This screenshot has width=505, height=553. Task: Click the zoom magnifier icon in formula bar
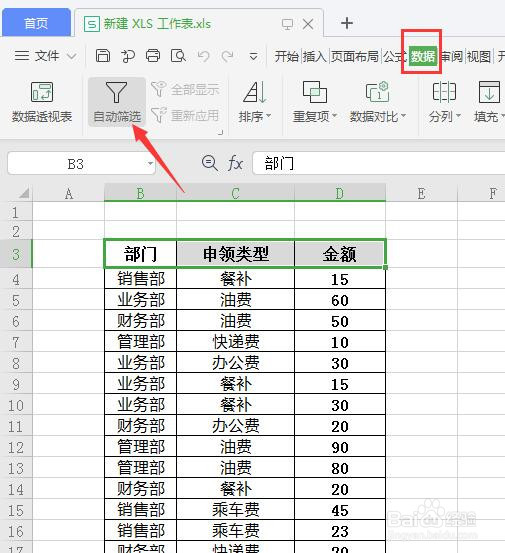(x=209, y=163)
